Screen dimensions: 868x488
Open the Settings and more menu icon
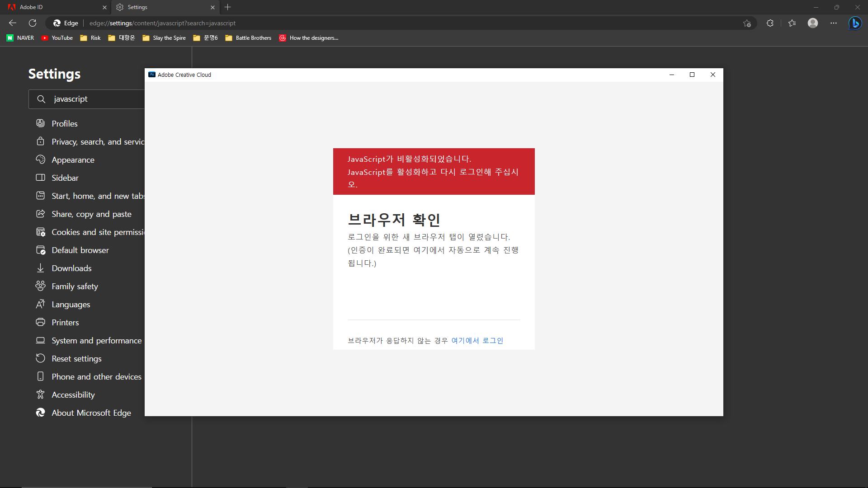point(834,23)
